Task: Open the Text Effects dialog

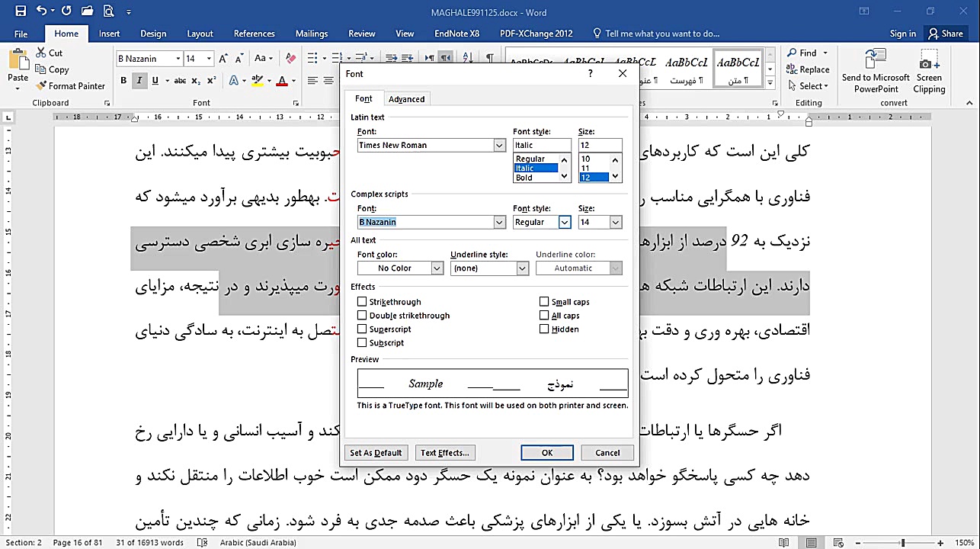Action: 445,452
